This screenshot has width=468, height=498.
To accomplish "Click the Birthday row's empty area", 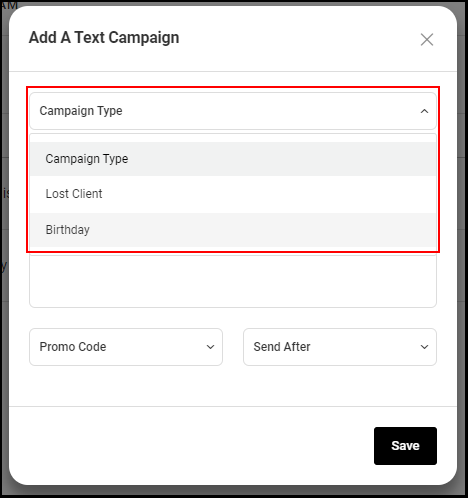I will (267, 230).
